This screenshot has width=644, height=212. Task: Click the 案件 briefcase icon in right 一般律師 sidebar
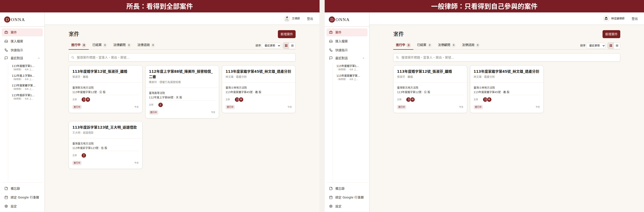pyautogui.click(x=331, y=33)
